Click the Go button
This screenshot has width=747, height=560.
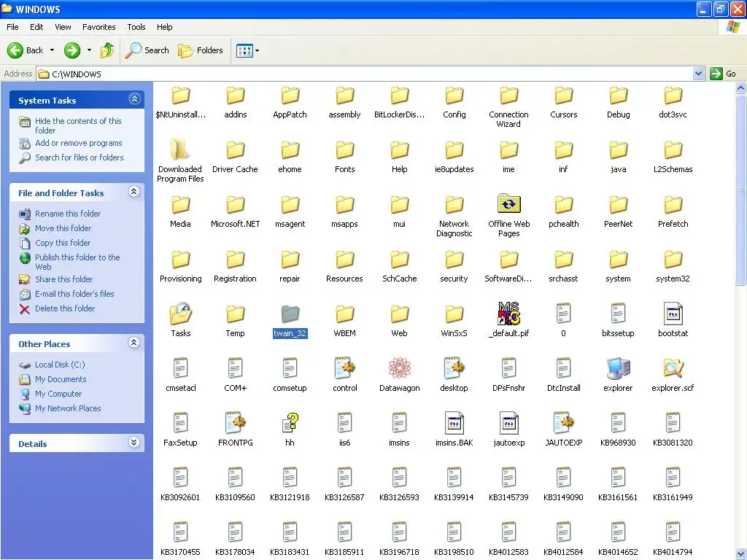(x=723, y=74)
